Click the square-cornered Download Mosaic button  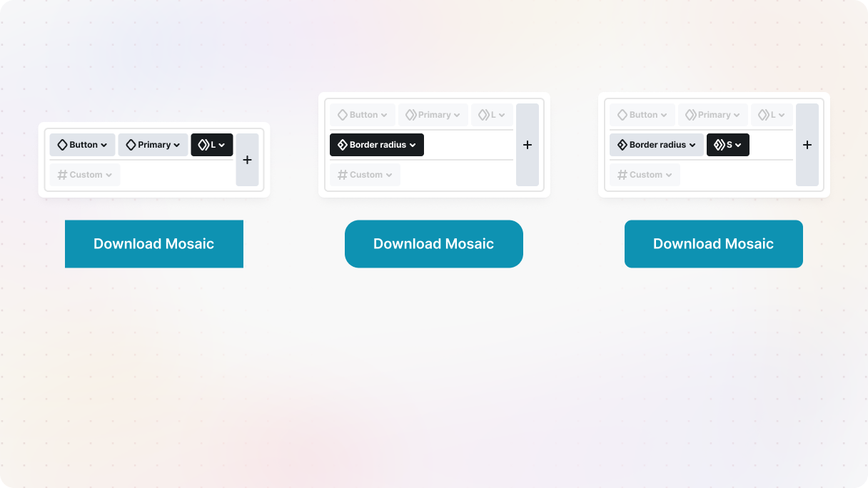pos(154,244)
